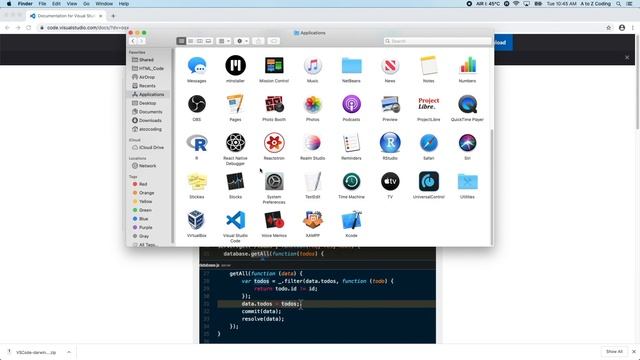
Task: Select the TextEdit app icon
Action: pyautogui.click(x=313, y=182)
